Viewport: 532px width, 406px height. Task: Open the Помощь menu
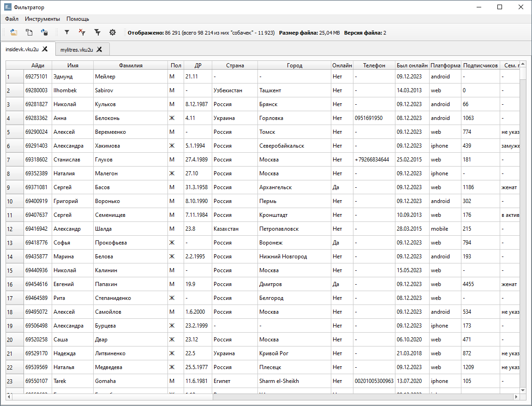[78, 19]
